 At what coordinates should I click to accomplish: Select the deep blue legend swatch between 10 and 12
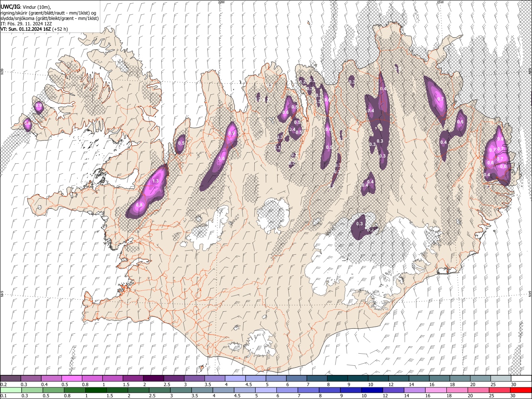coord(372,390)
